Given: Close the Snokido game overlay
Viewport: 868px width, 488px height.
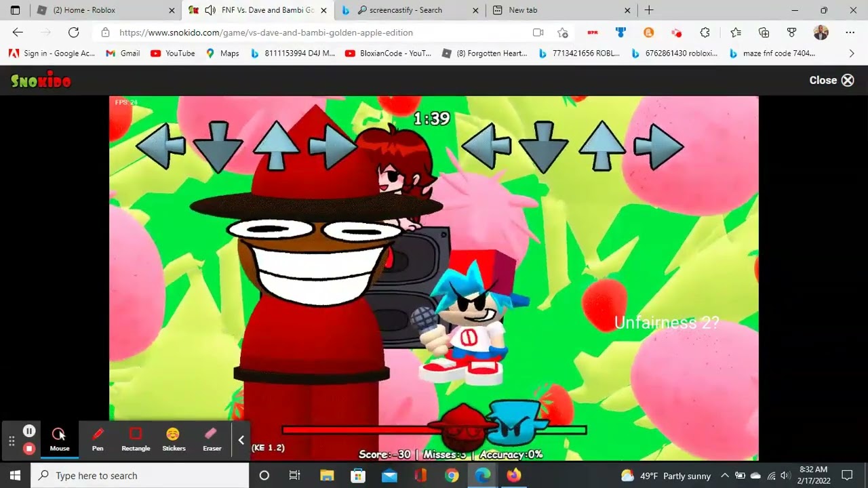Looking at the screenshot, I should [x=831, y=80].
